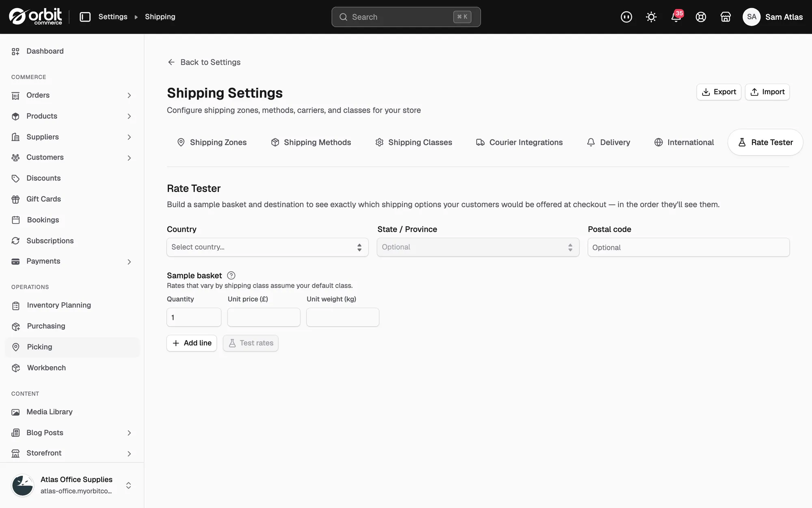Image resolution: width=812 pixels, height=508 pixels.
Task: Expand the Payments submenu chevron
Action: [129, 262]
